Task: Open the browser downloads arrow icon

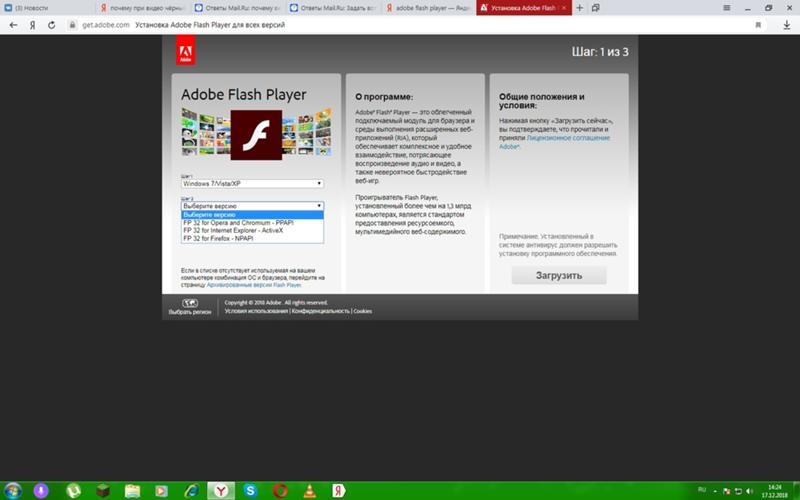Action: tap(786, 24)
